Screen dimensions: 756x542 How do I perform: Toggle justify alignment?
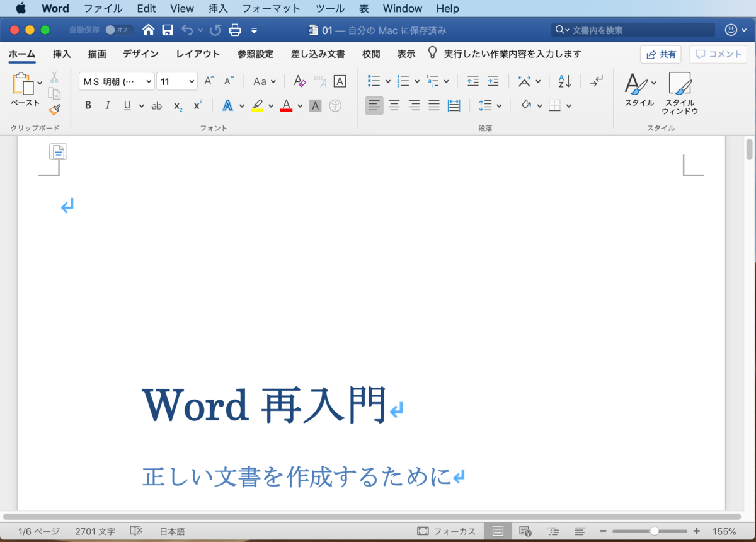pyautogui.click(x=433, y=106)
